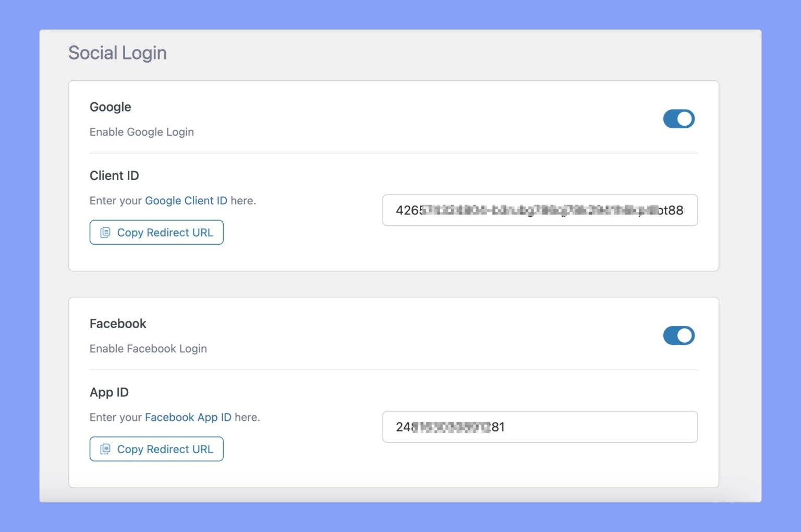Disable the Google login toggle
801x532 pixels.
pos(678,119)
